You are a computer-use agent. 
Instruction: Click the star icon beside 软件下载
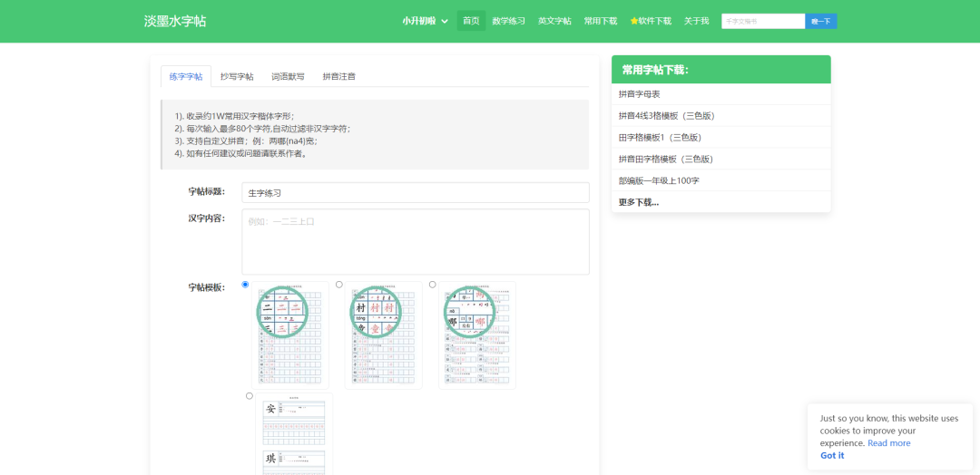(633, 21)
